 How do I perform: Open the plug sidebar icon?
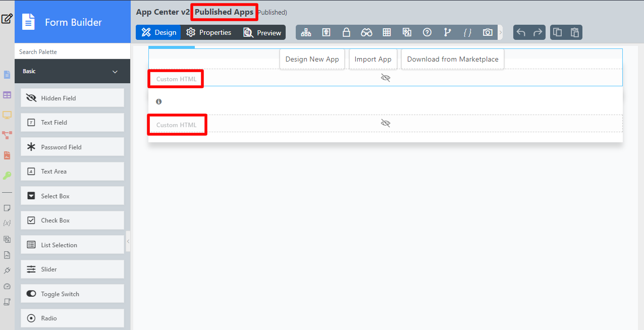point(7,270)
